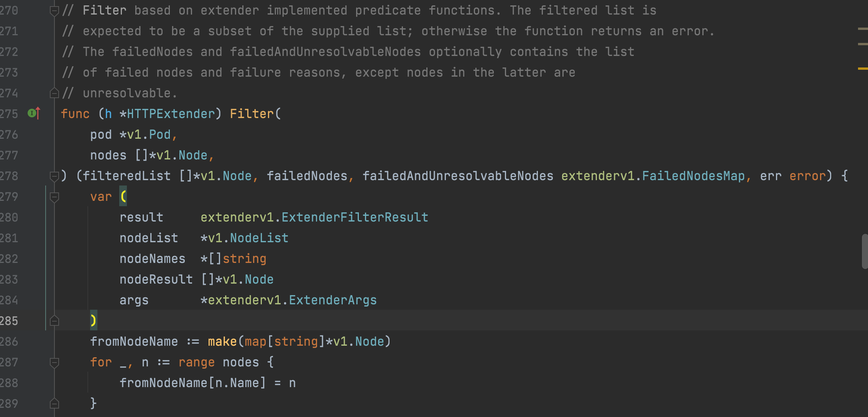Click line number 275 in the gutter
This screenshot has width=868, height=417.
(x=9, y=114)
